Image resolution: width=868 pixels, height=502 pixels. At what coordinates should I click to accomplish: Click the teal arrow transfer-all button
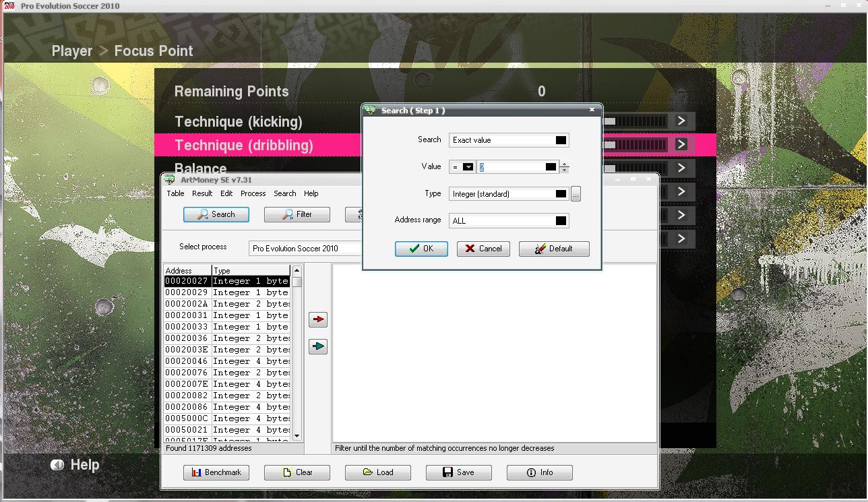(x=317, y=346)
